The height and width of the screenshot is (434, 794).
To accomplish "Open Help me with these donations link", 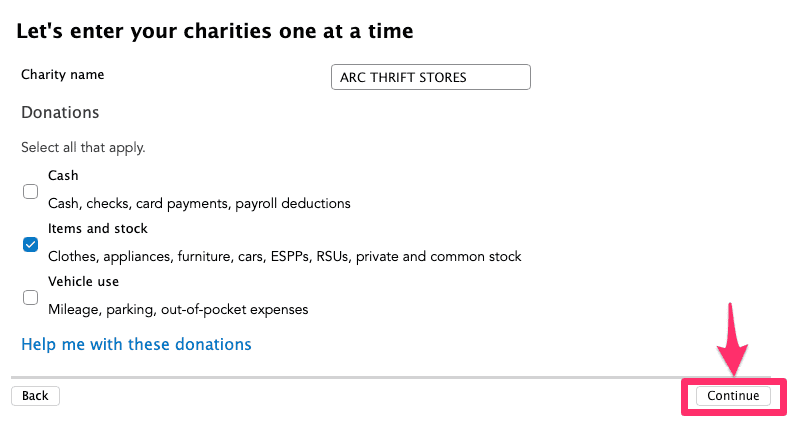I will 136,344.
